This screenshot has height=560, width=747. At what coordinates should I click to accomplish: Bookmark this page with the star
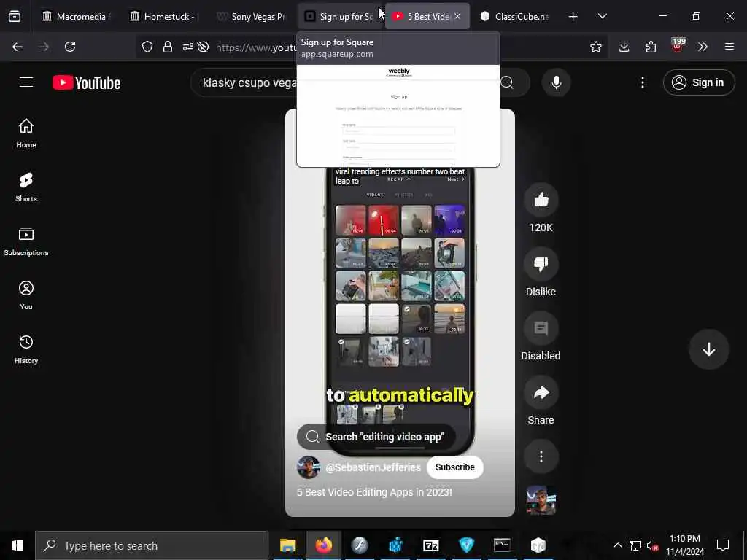[x=595, y=47]
